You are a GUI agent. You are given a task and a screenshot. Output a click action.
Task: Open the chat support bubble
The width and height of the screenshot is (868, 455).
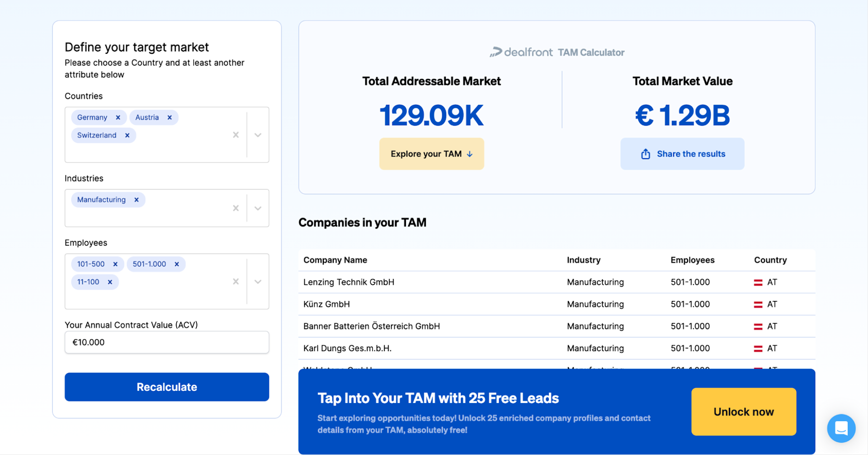(841, 428)
